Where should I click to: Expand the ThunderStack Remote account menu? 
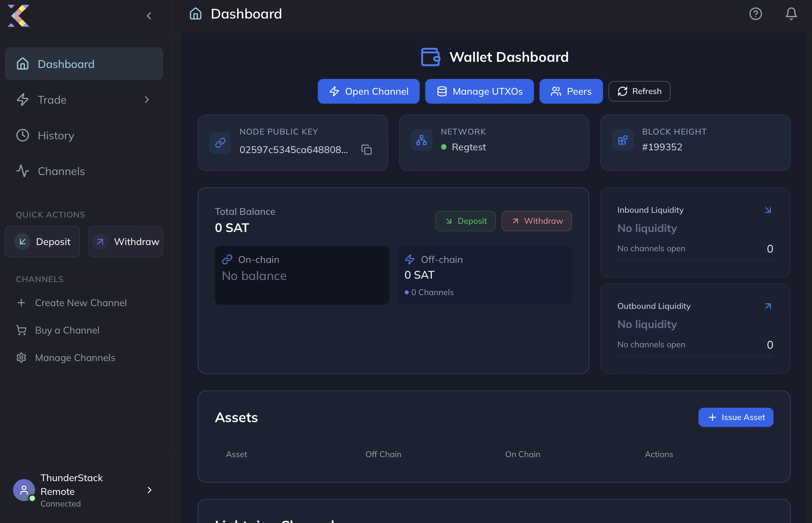(149, 490)
